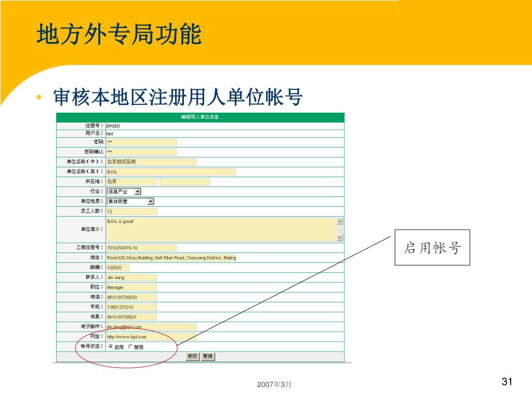
Task: Click the form header 编辑用人单位信息
Action: click(200, 117)
